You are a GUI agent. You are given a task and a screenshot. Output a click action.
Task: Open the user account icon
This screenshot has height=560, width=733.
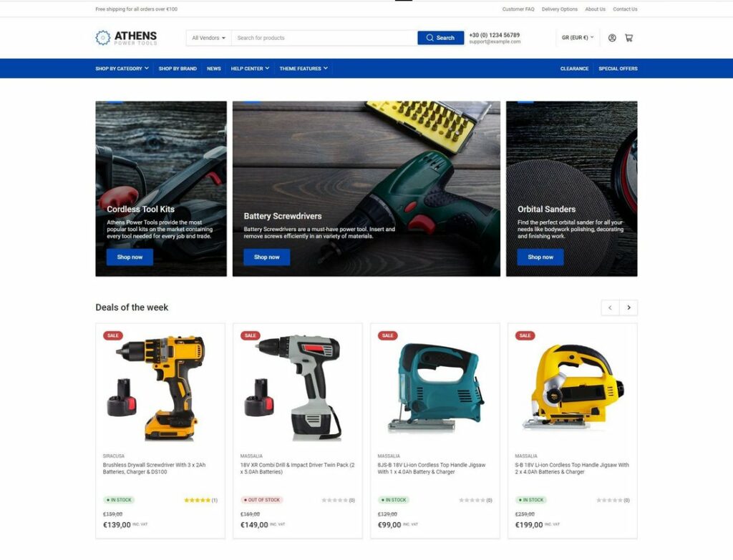click(612, 38)
